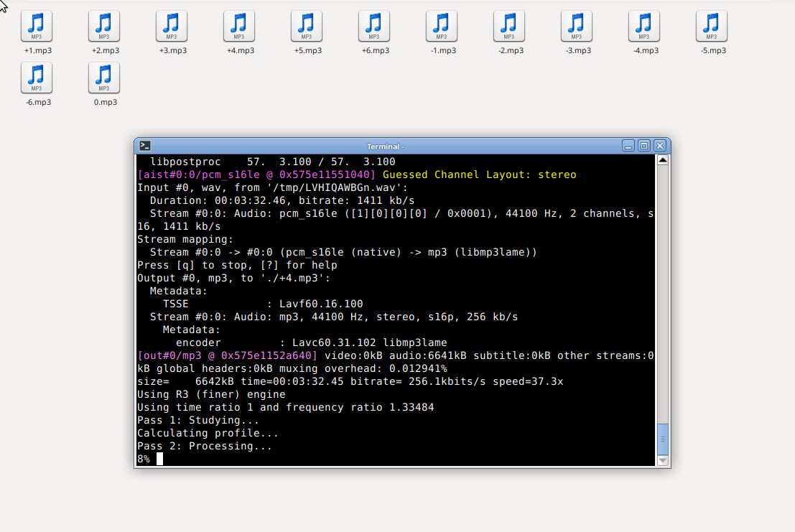Image resolution: width=795 pixels, height=532 pixels.
Task: Select the +1.mp3 file icon
Action: [37, 27]
